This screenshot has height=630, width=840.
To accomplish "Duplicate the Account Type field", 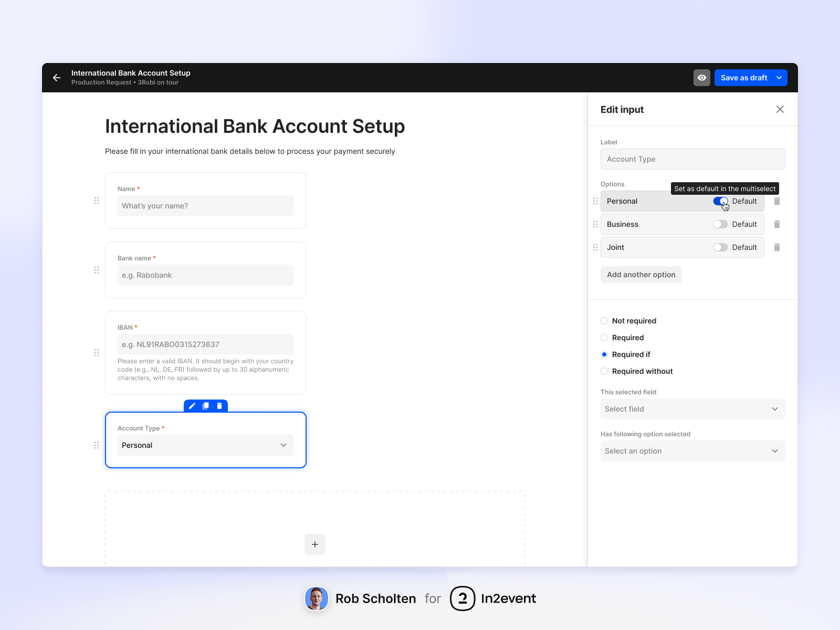I will tap(206, 406).
